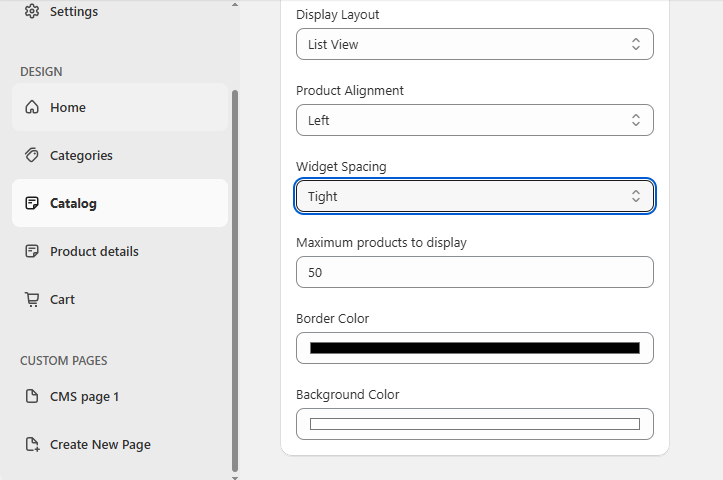Viewport: 723px width, 480px height.
Task: Open the Border Color black swatch
Action: (474, 348)
